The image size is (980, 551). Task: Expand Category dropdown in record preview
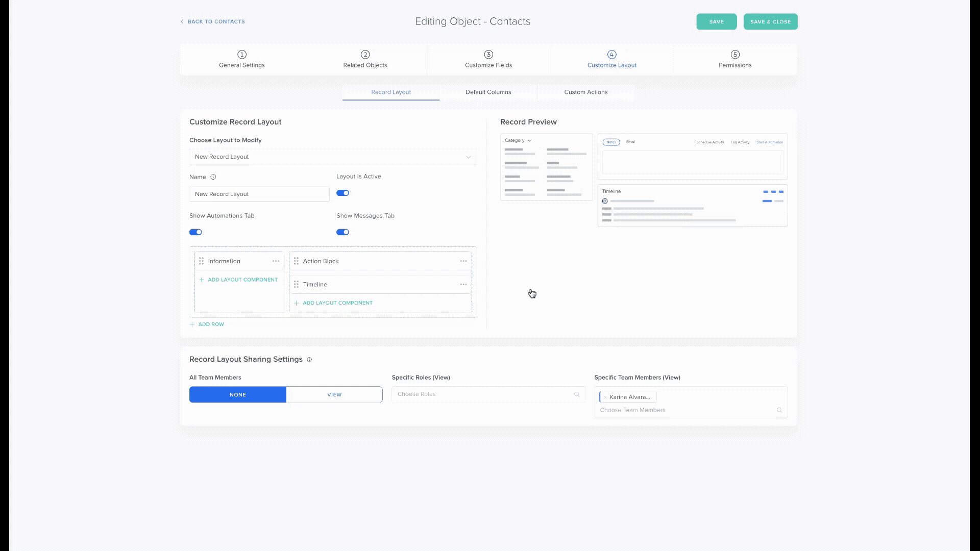click(x=518, y=140)
